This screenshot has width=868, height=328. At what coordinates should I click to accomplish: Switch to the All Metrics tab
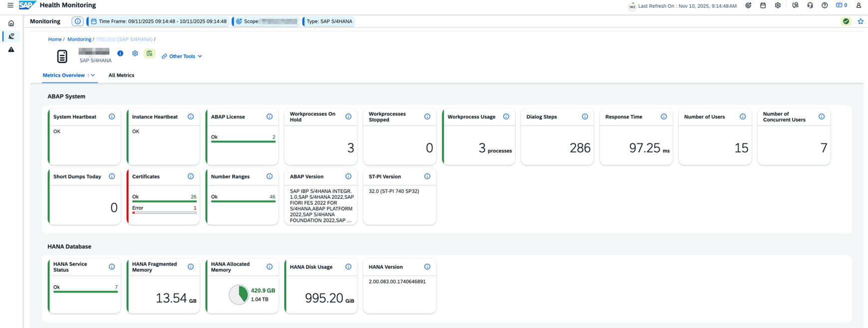pos(121,75)
